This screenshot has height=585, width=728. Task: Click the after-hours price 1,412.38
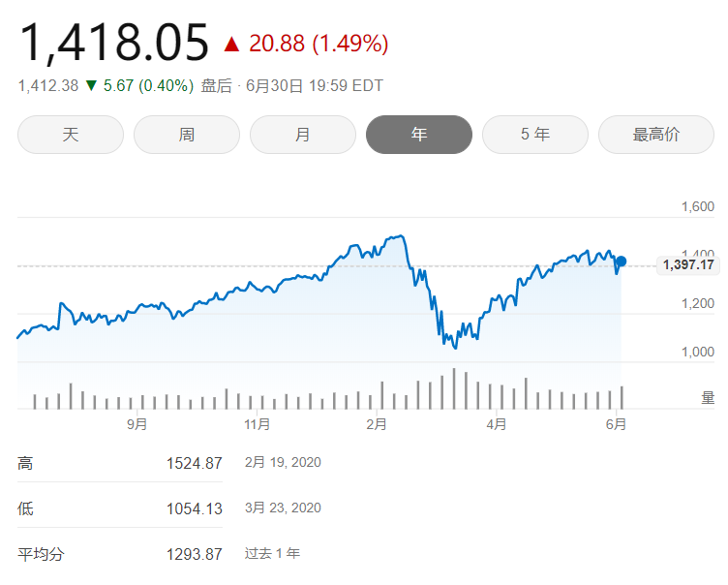coord(48,85)
